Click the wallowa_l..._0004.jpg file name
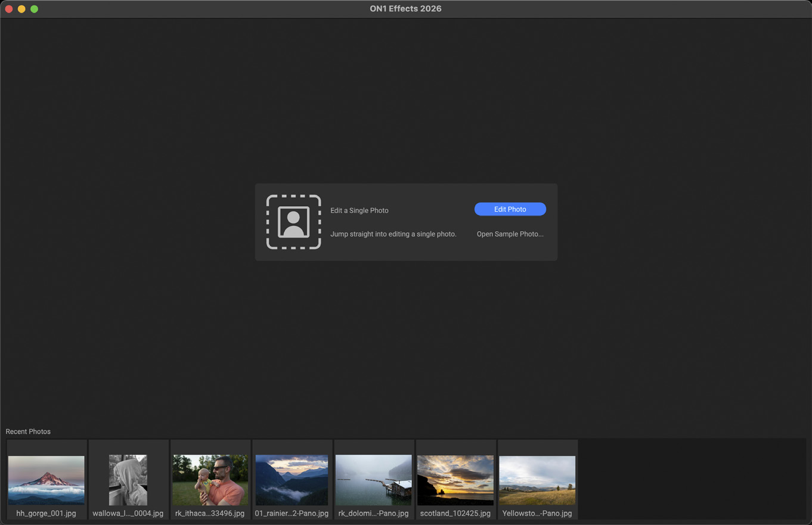 [x=128, y=513]
